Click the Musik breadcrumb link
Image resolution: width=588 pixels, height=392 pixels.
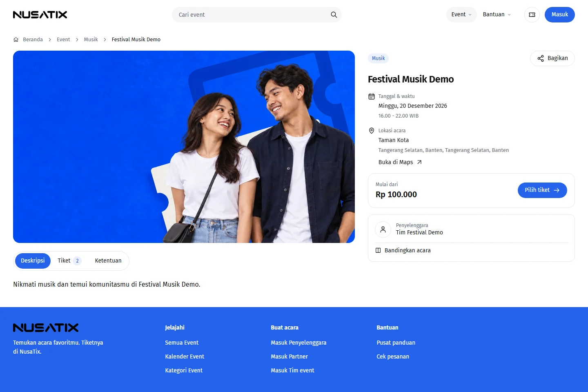[x=91, y=40]
